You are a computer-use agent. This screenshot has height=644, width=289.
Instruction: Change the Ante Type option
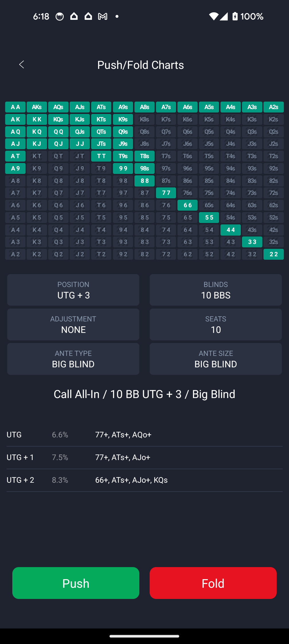[73, 359]
